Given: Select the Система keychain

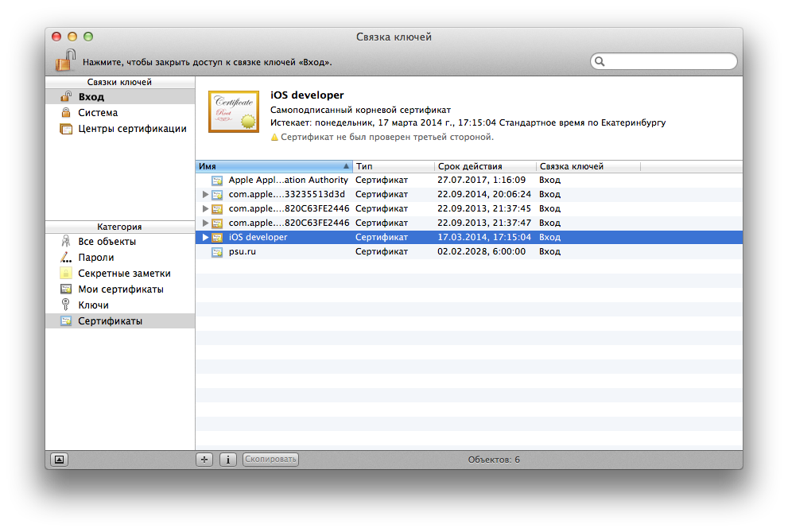Looking at the screenshot, I should click(120, 113).
